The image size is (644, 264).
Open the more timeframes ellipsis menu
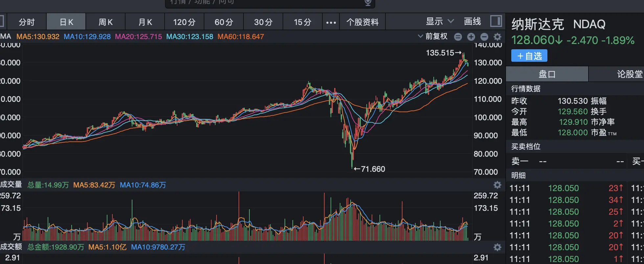[x=331, y=22]
